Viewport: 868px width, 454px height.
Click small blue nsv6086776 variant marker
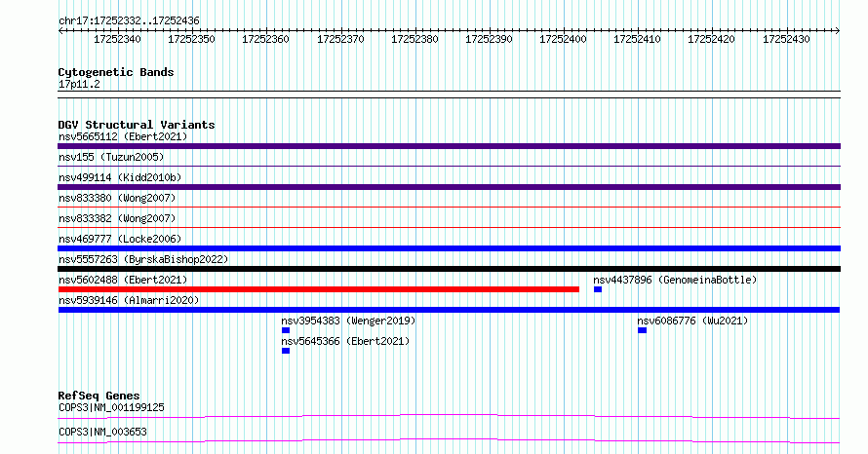click(642, 330)
